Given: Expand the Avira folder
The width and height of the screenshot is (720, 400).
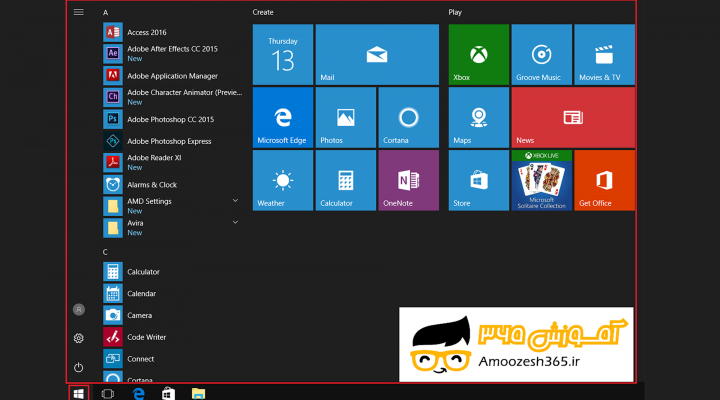Looking at the screenshot, I should tap(235, 222).
